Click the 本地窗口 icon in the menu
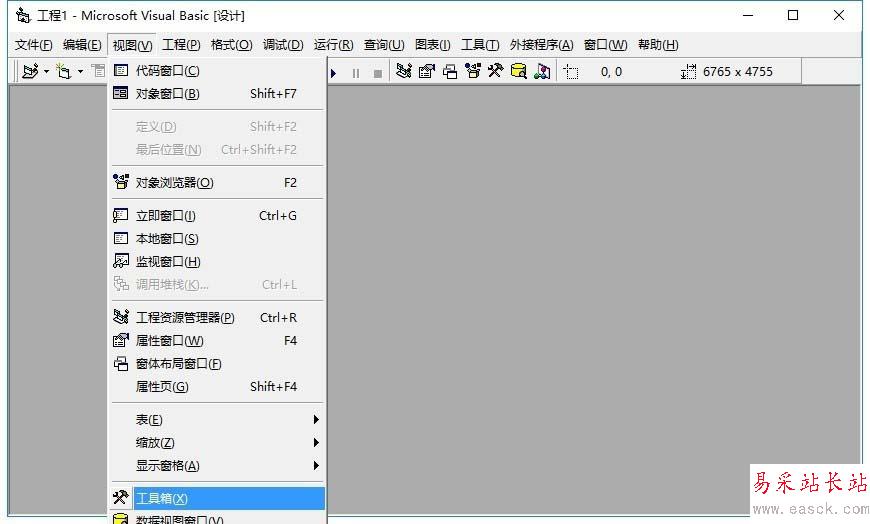 point(120,238)
